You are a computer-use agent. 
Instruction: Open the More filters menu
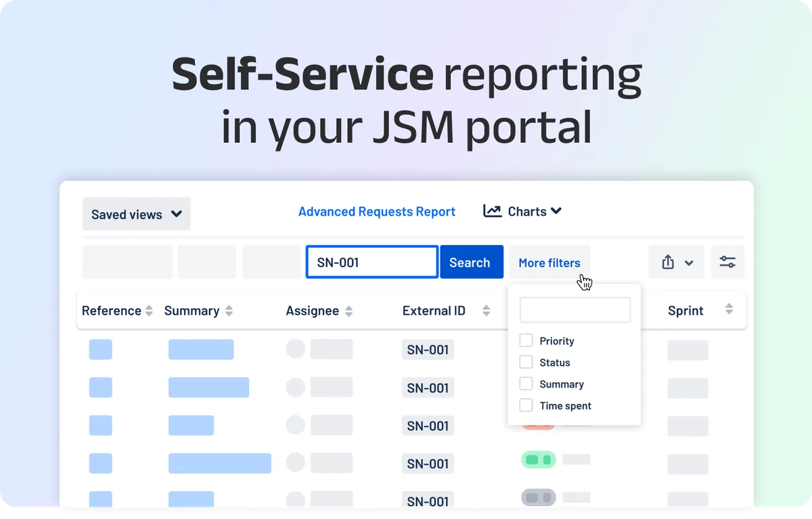[549, 263]
